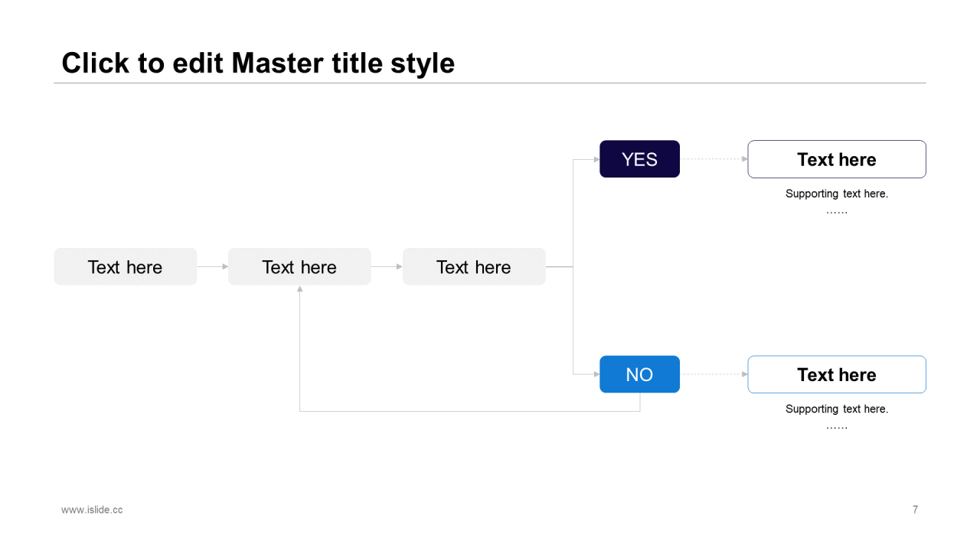Click the master title text
This screenshot has height=551, width=980.
(x=258, y=63)
